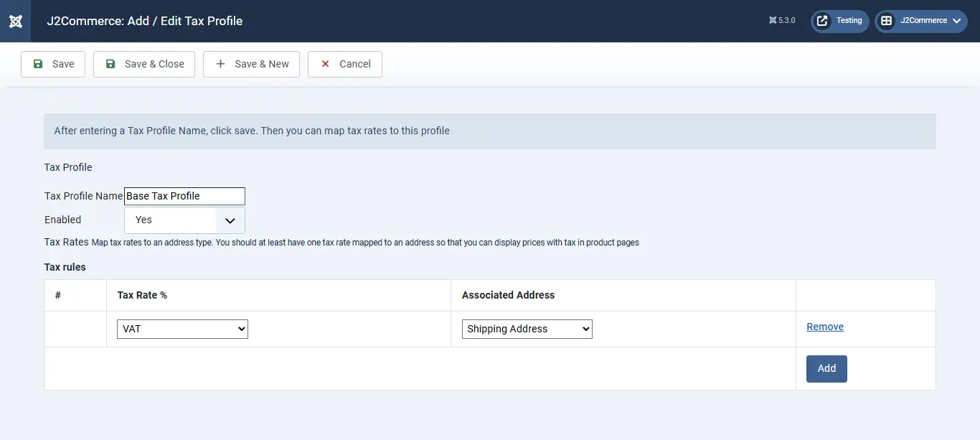Click the Cancel button
The width and height of the screenshot is (980, 440).
[x=345, y=64]
